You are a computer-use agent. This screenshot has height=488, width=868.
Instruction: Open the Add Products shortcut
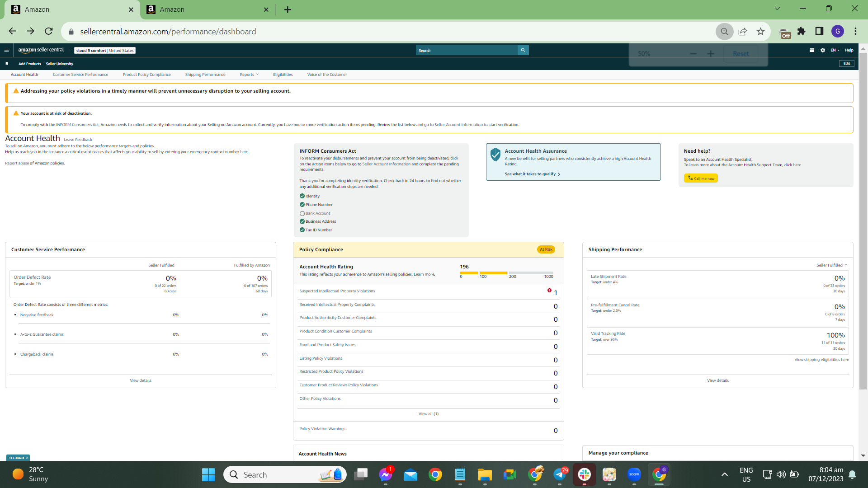click(30, 64)
